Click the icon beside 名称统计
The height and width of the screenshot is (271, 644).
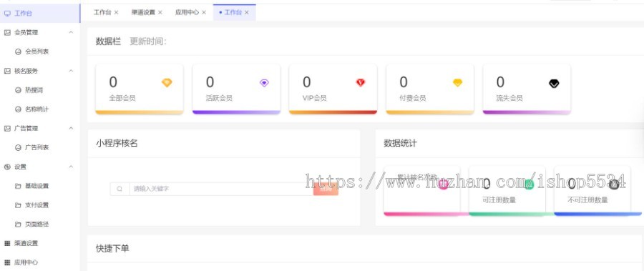point(18,109)
